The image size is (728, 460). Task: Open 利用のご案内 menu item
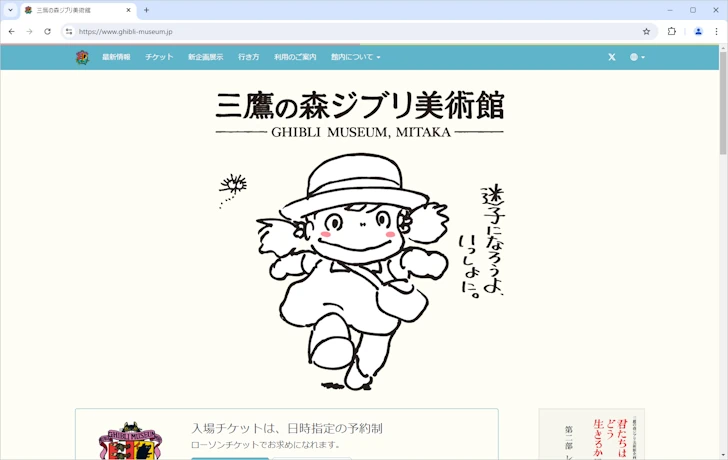coord(295,57)
